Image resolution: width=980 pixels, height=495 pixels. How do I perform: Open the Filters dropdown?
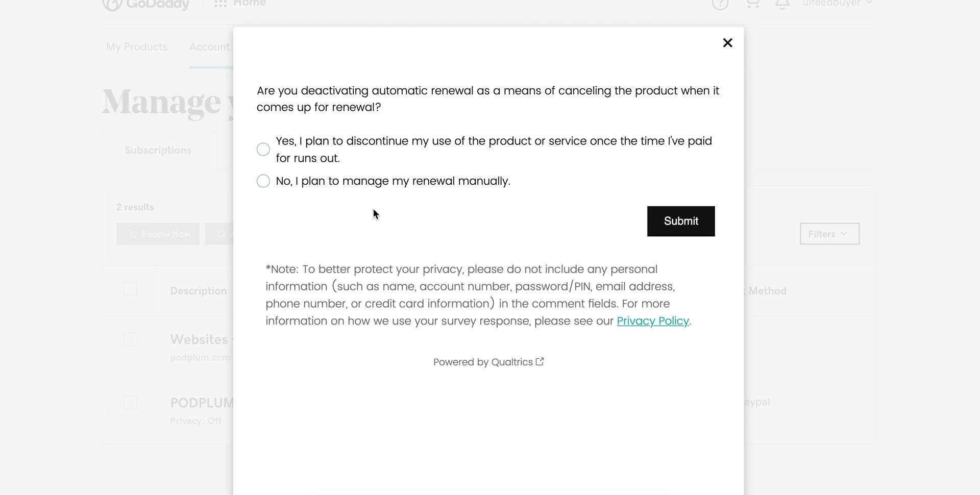pos(829,234)
